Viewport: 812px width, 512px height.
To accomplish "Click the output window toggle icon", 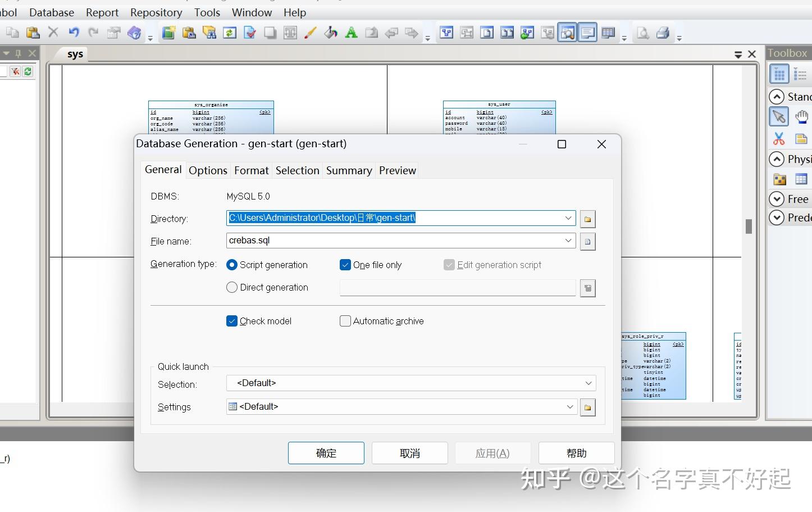I will point(588,33).
